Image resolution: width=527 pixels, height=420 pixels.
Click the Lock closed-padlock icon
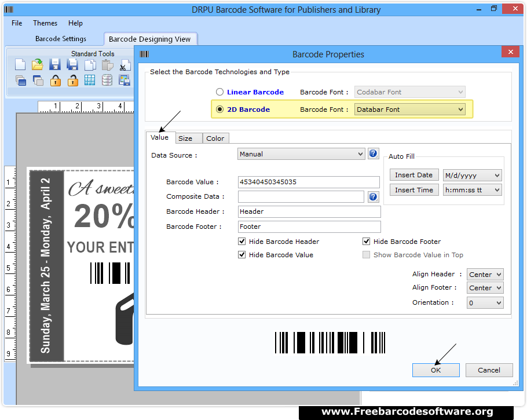(56, 81)
